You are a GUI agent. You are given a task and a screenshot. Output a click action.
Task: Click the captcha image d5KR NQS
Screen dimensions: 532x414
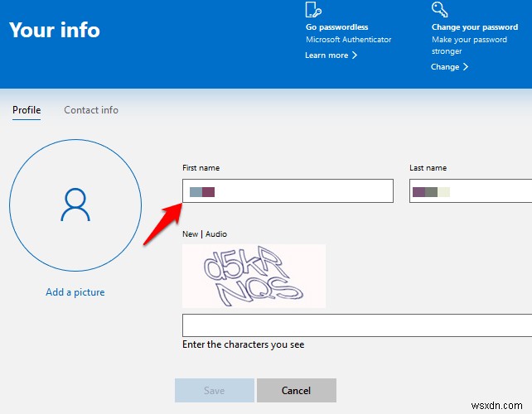click(x=254, y=276)
